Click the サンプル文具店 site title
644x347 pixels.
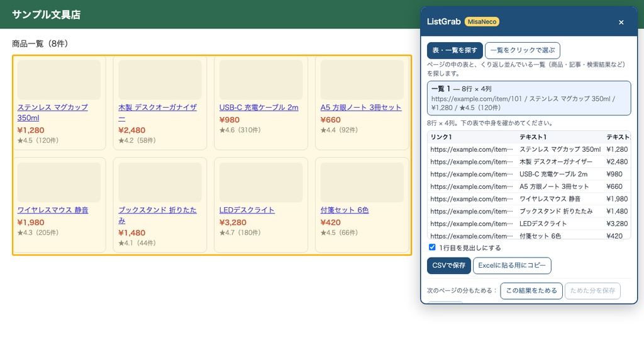[46, 14]
